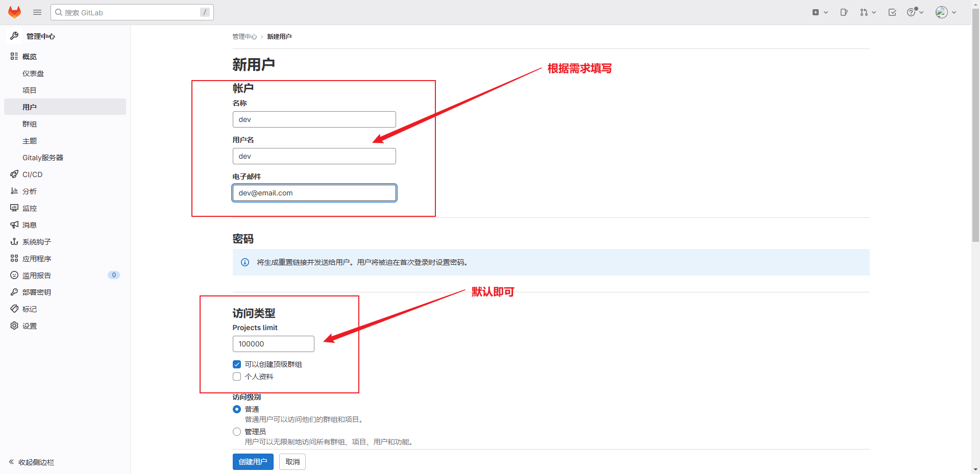Click the 取消 button
The height and width of the screenshot is (474, 980).
pyautogui.click(x=292, y=462)
